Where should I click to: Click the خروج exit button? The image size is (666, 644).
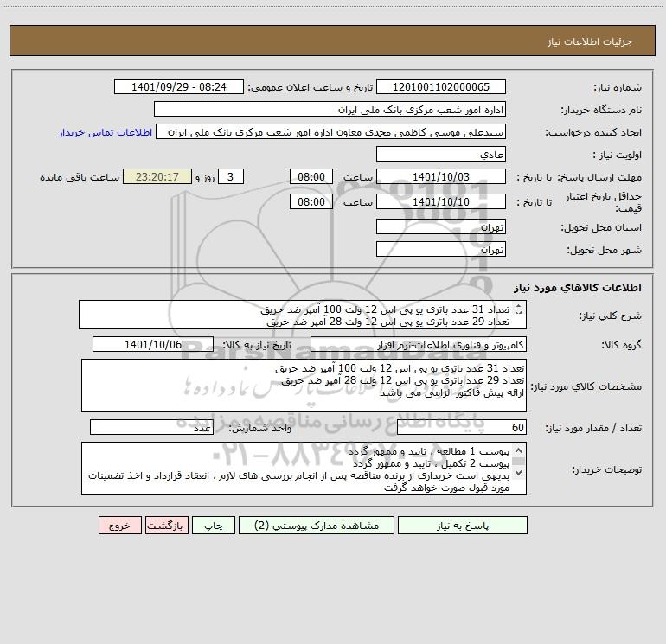click(x=119, y=526)
